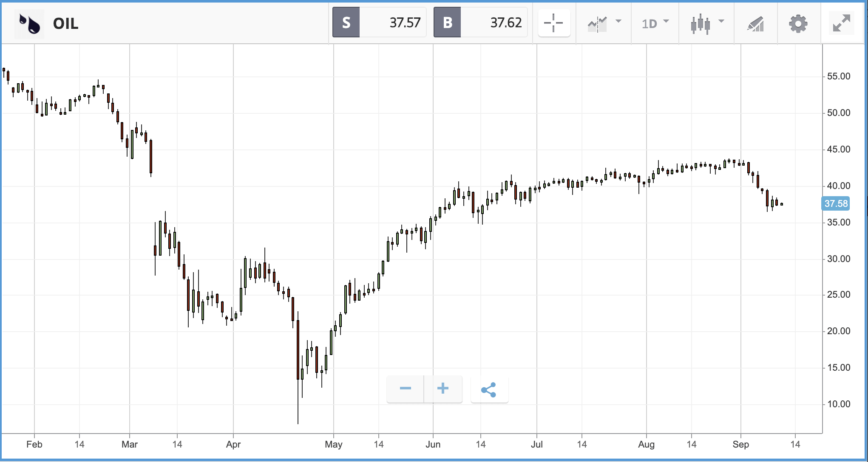Expand chart to full screen
The width and height of the screenshot is (868, 462).
[842, 23]
